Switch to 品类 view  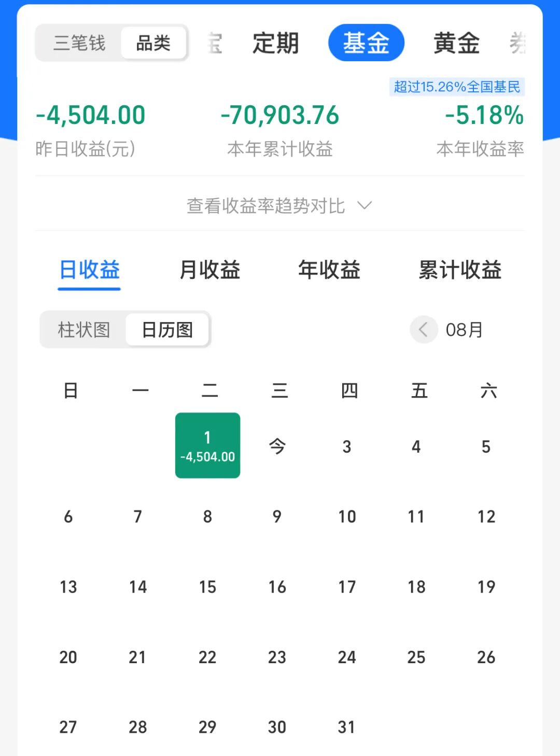[153, 43]
